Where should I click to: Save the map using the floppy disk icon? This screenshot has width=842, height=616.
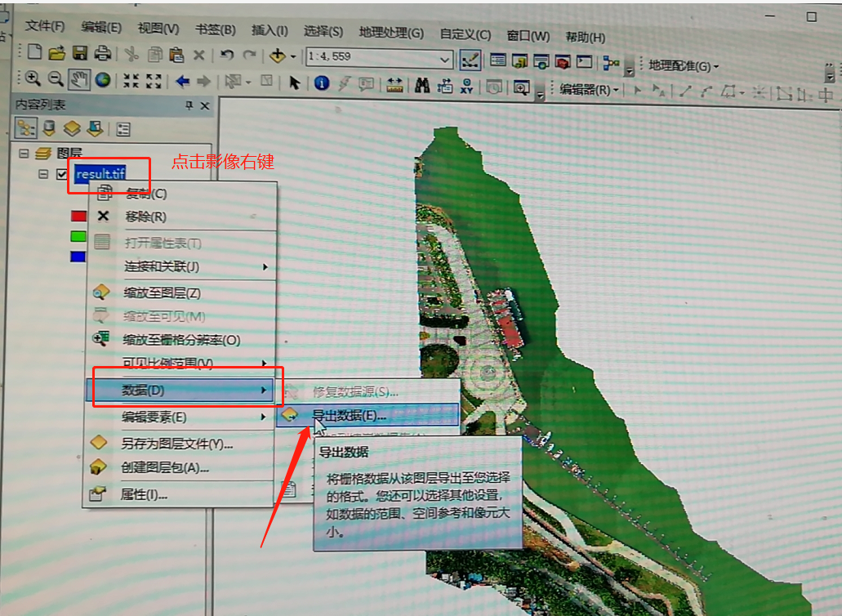point(80,52)
